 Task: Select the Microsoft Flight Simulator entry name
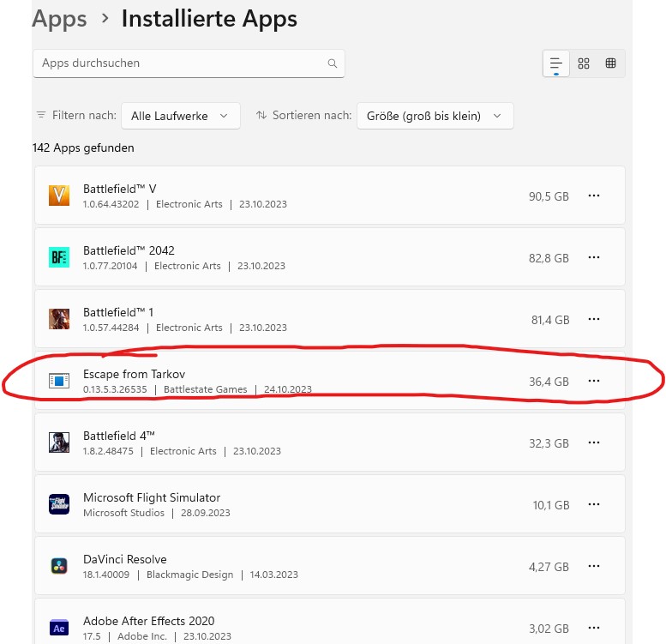152,497
